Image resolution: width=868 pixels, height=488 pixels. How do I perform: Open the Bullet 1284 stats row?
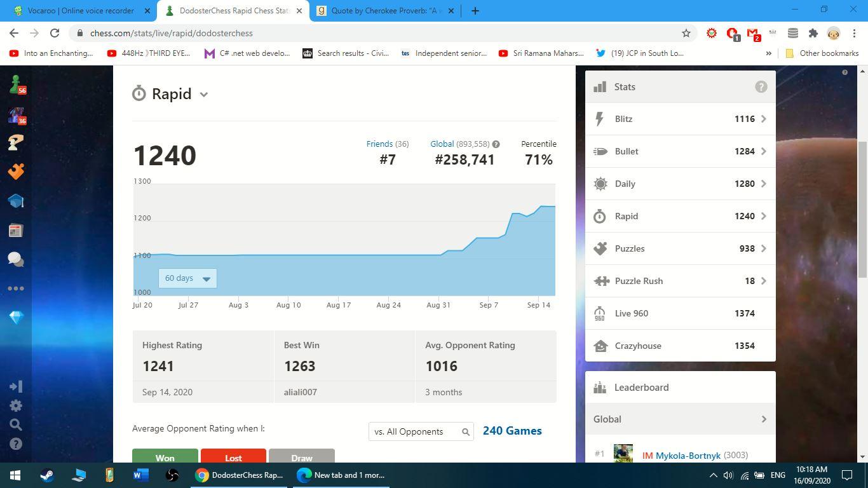[x=680, y=151]
